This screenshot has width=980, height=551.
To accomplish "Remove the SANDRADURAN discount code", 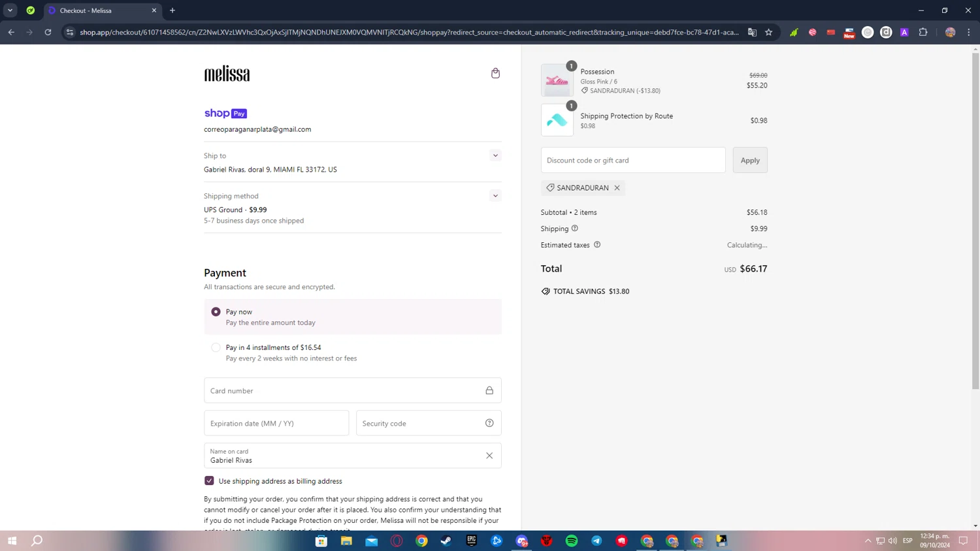I will click(x=617, y=188).
